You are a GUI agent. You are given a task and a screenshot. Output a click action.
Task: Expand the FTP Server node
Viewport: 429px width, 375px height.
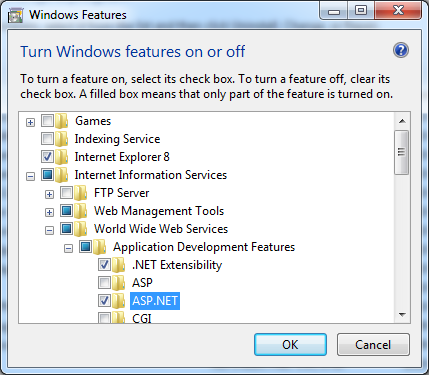(x=49, y=194)
